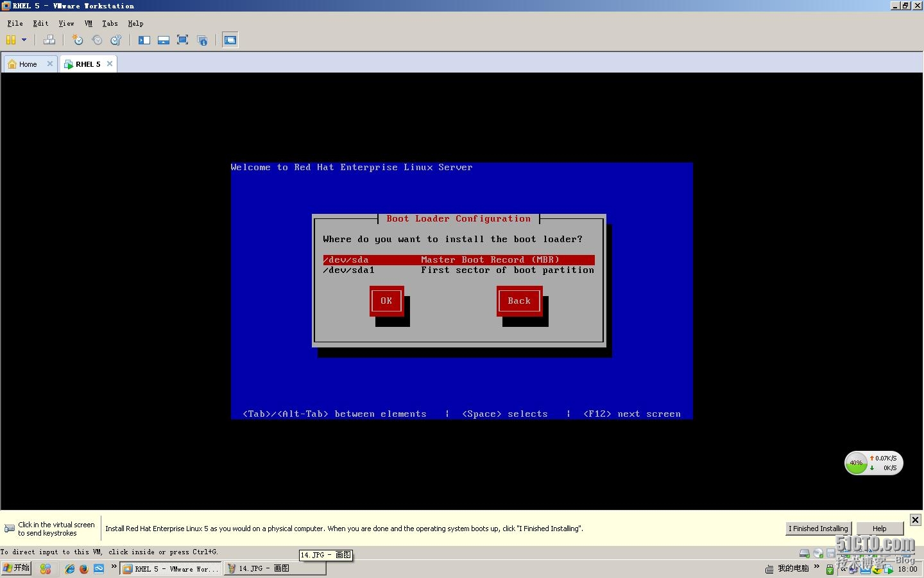Open the Windows Start (开始) button

[16, 568]
